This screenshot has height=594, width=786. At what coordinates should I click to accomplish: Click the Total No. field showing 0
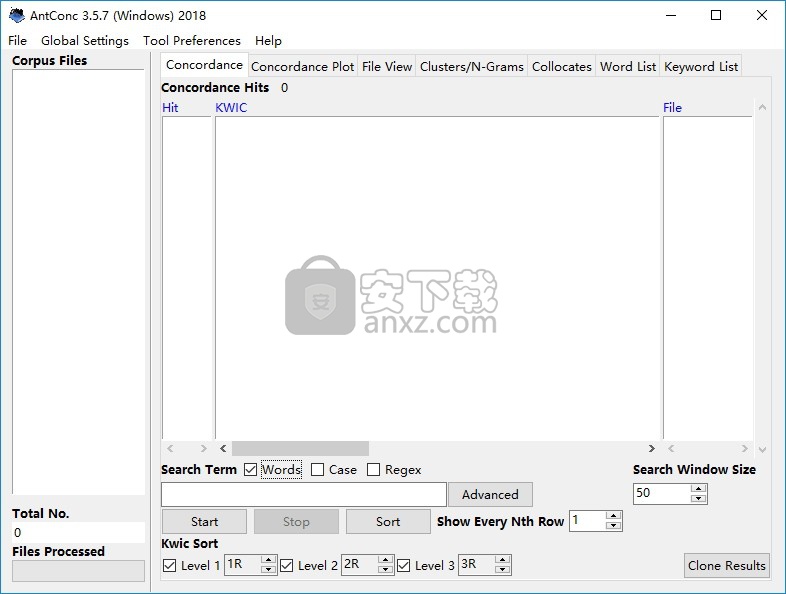pyautogui.click(x=78, y=532)
